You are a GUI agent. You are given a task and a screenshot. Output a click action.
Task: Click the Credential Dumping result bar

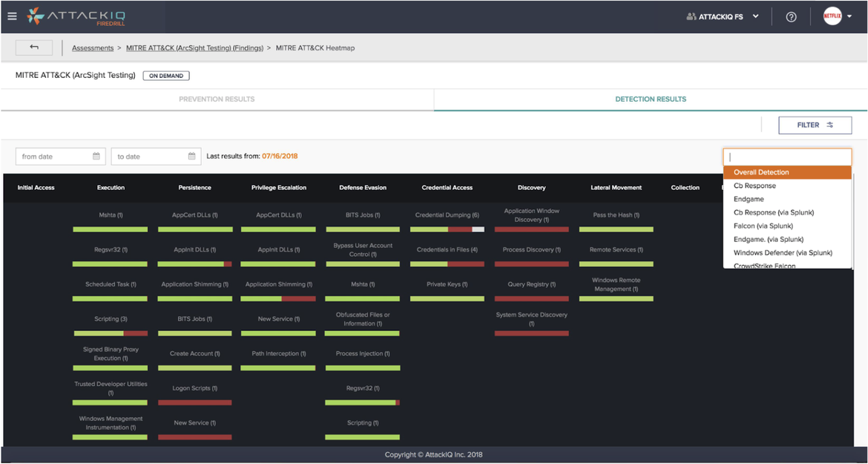[x=447, y=229]
